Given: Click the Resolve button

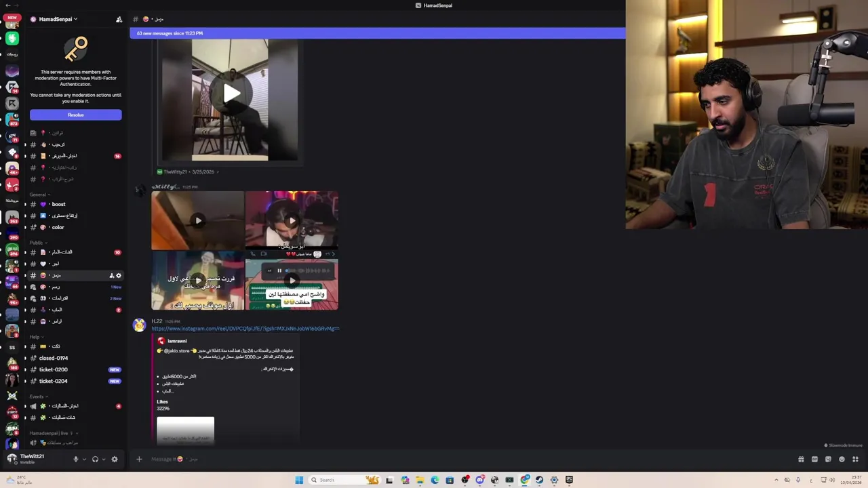Looking at the screenshot, I should (75, 115).
